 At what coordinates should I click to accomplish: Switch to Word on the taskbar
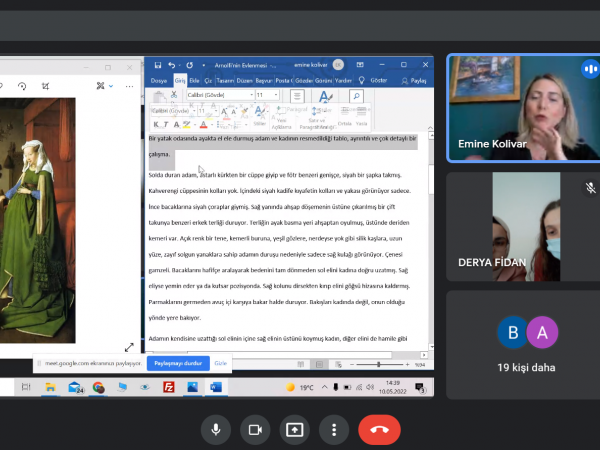coord(216,387)
